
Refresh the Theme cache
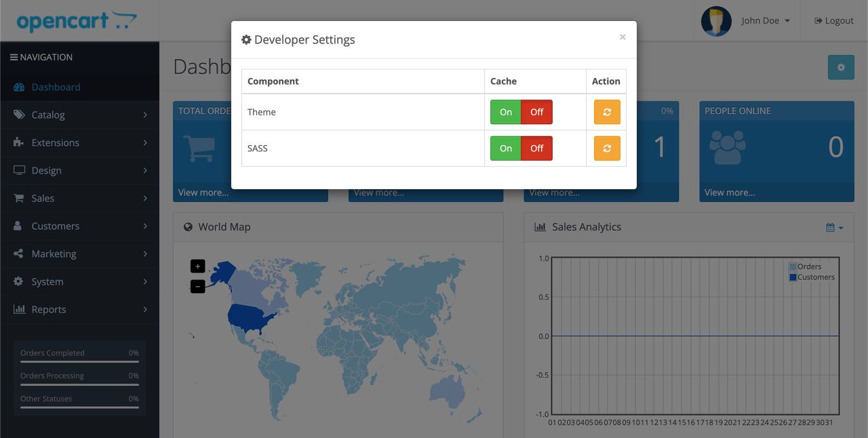(x=606, y=111)
